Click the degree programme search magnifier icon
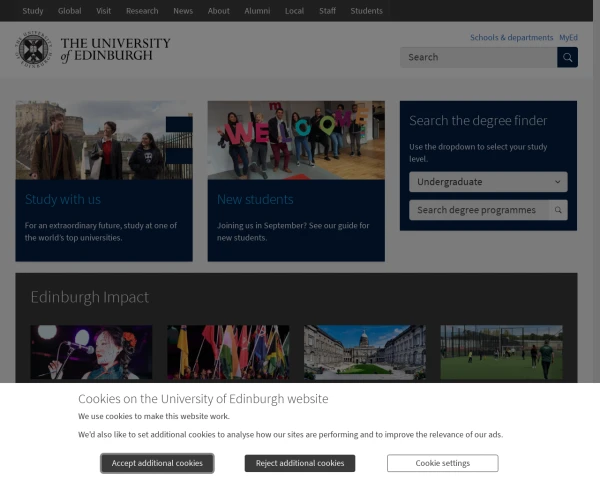 coord(558,210)
